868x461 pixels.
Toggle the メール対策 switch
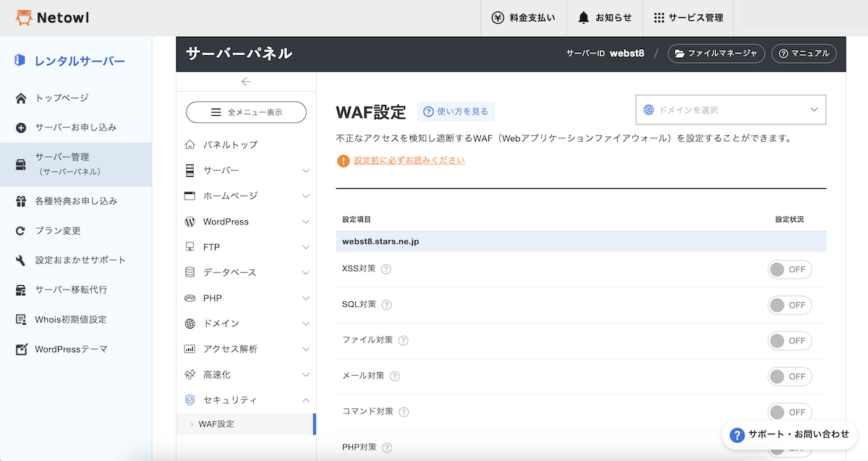(x=790, y=376)
